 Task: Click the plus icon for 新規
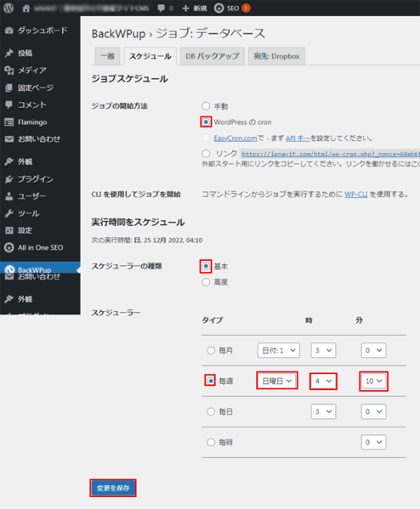coord(185,8)
